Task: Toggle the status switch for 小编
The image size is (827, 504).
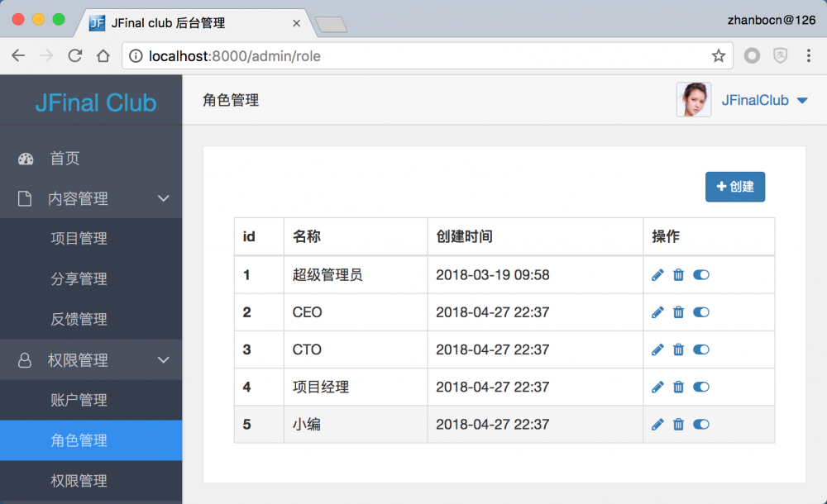Action: tap(701, 424)
